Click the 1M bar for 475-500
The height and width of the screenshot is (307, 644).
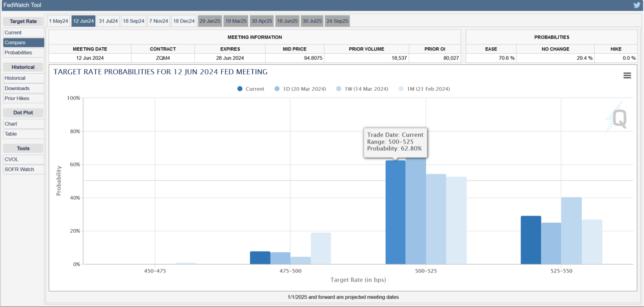click(x=321, y=249)
